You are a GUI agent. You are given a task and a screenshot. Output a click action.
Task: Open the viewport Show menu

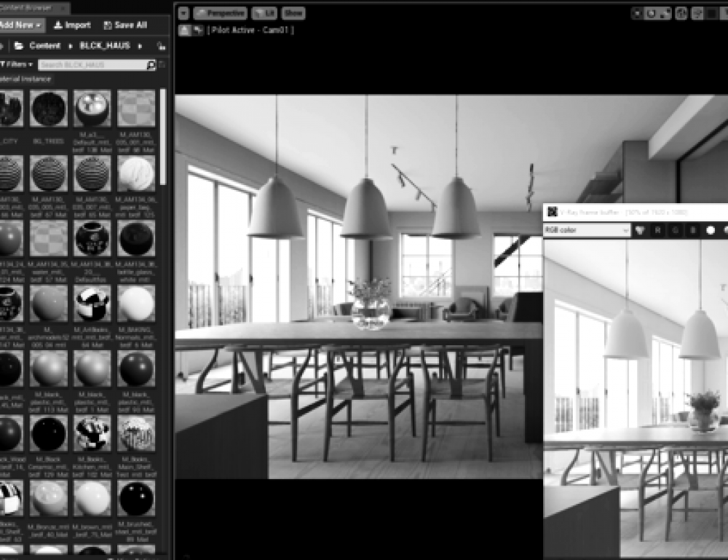[293, 13]
